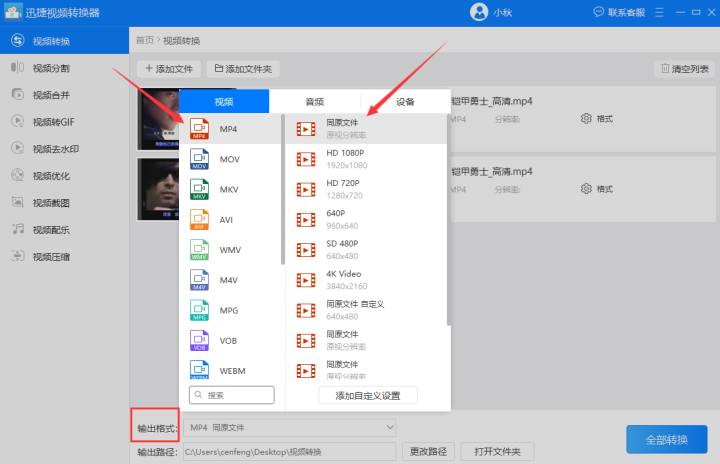The height and width of the screenshot is (464, 720).
Task: Select the WMV format icon
Action: coord(199,250)
